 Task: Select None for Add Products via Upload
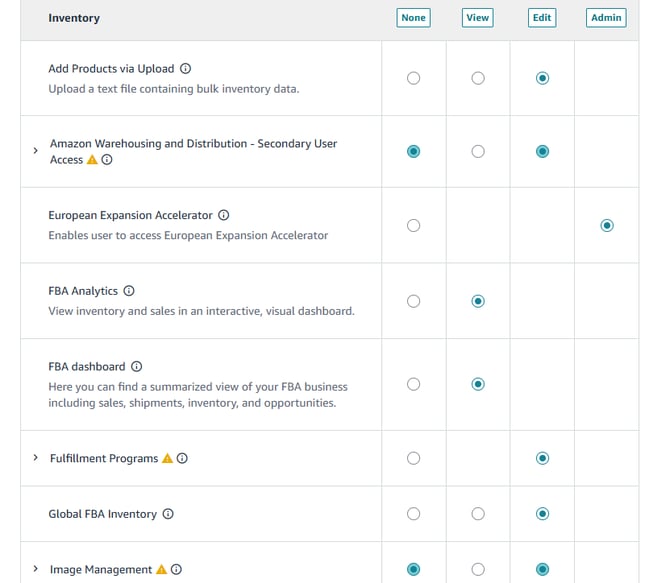point(414,78)
